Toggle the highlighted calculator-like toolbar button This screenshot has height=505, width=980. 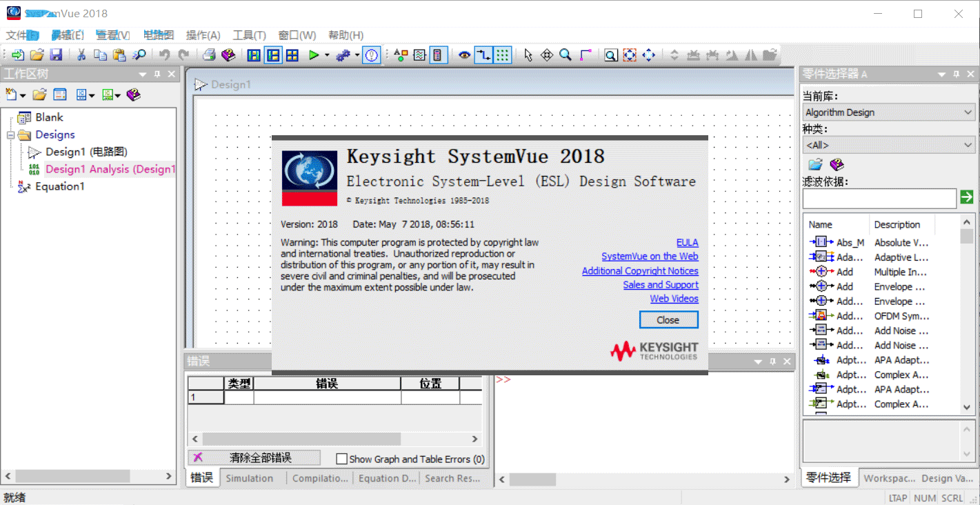[x=438, y=55]
